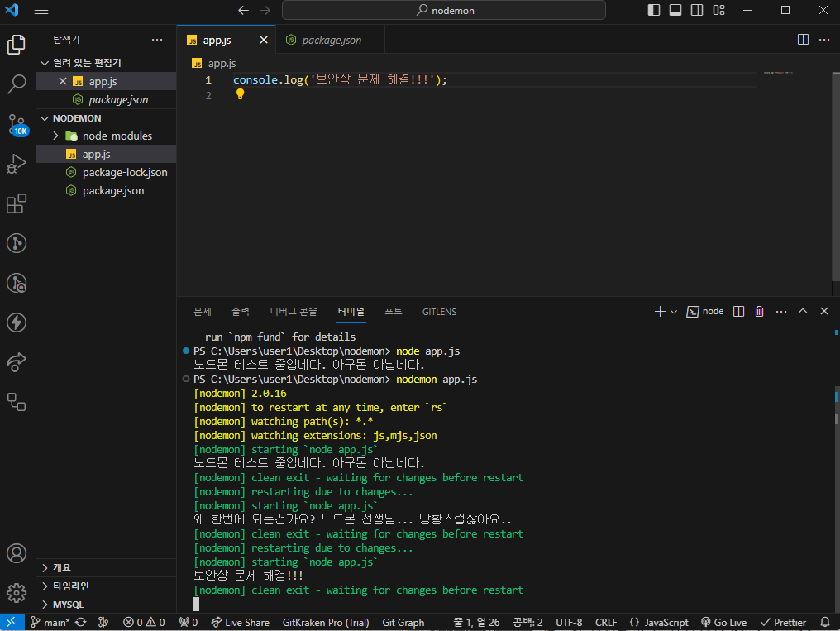
Task: Split the terminal panel
Action: coord(739,312)
